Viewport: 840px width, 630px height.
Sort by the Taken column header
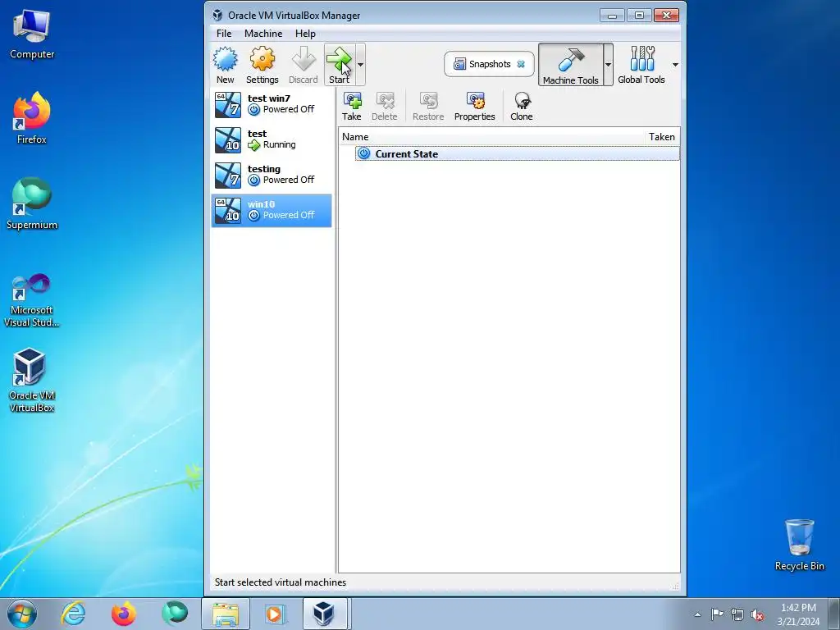[x=662, y=137]
